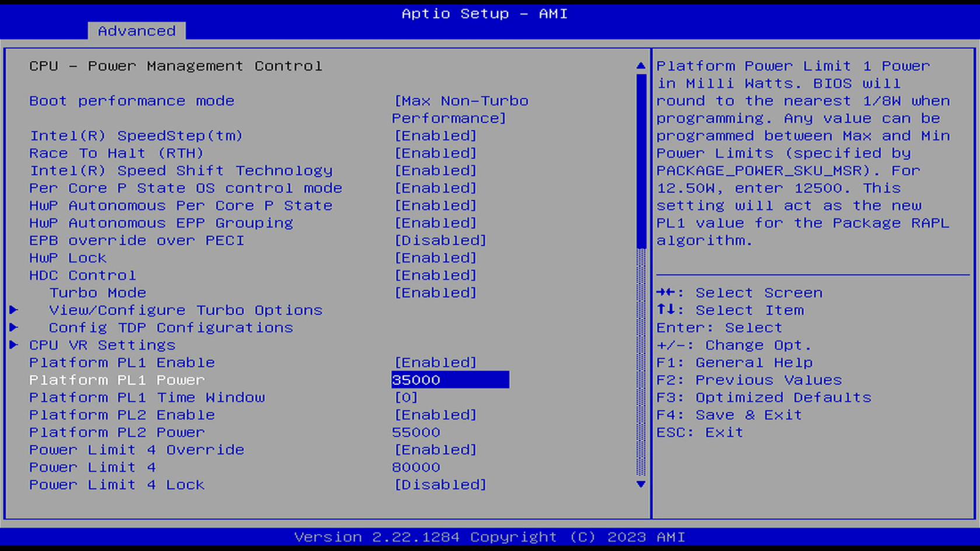The image size is (980, 551).
Task: Click the arrow beside Config TDP Configurations
Action: click(x=13, y=328)
